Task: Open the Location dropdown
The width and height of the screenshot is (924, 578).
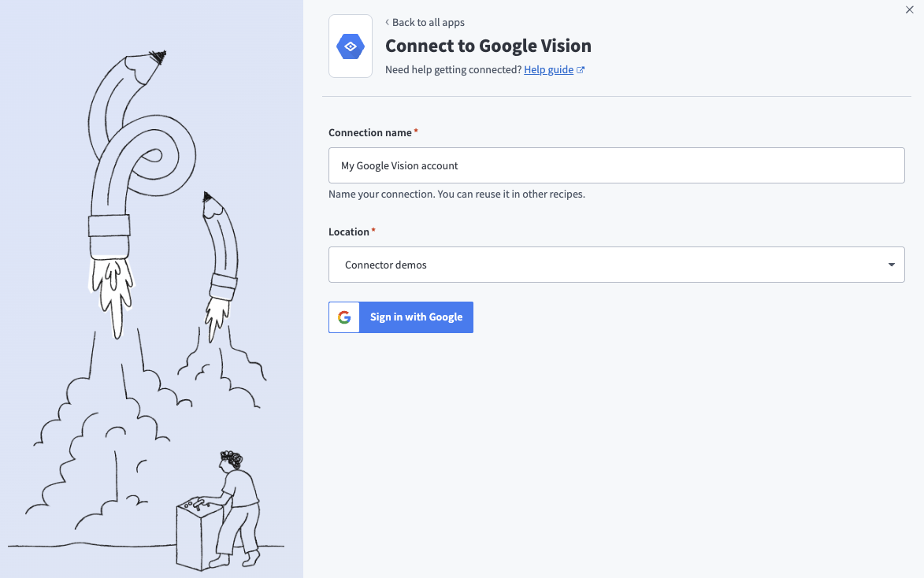Action: click(x=616, y=264)
